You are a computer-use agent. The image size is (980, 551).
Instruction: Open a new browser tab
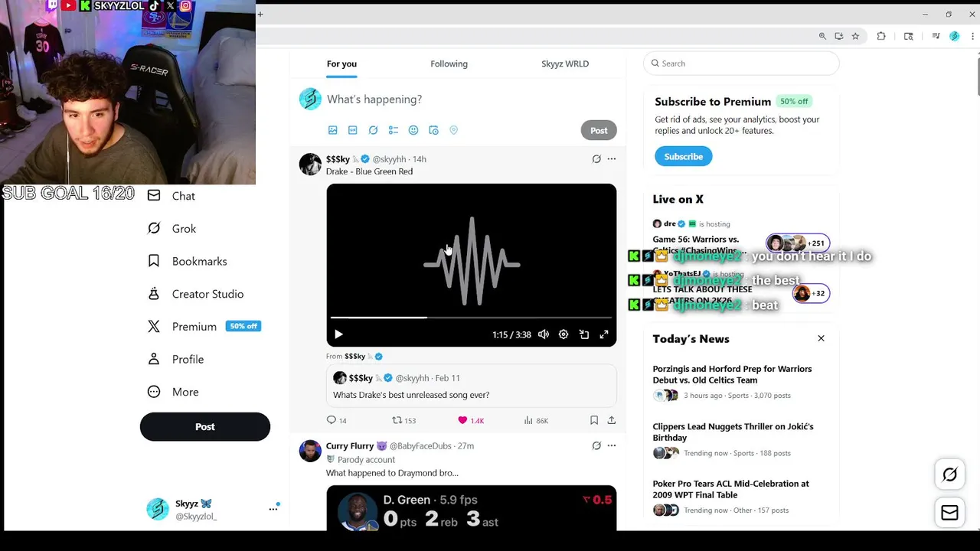[260, 14]
